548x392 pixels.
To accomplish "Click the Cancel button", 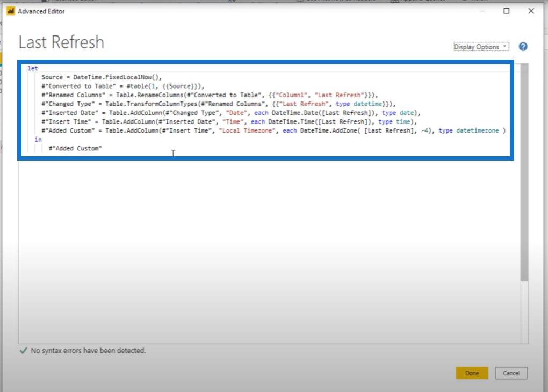I will click(x=511, y=373).
